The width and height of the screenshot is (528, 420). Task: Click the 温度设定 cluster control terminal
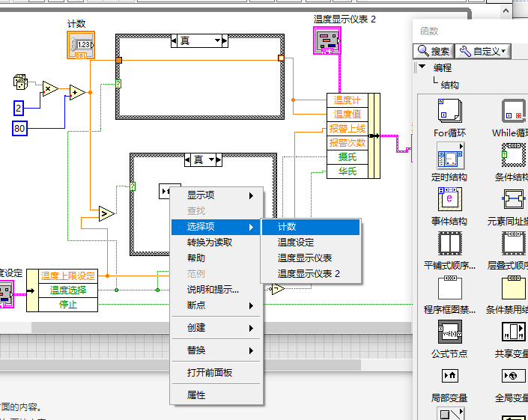(6, 294)
